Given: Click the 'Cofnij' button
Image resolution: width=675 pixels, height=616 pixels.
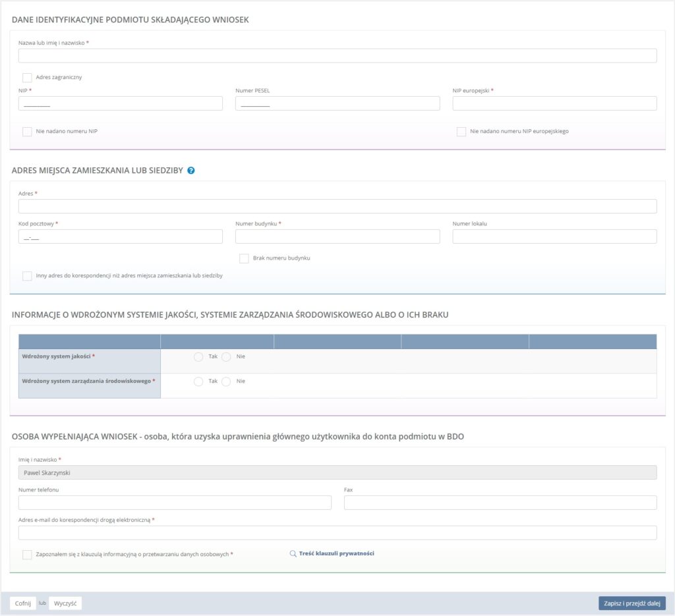Looking at the screenshot, I should coord(23,603).
